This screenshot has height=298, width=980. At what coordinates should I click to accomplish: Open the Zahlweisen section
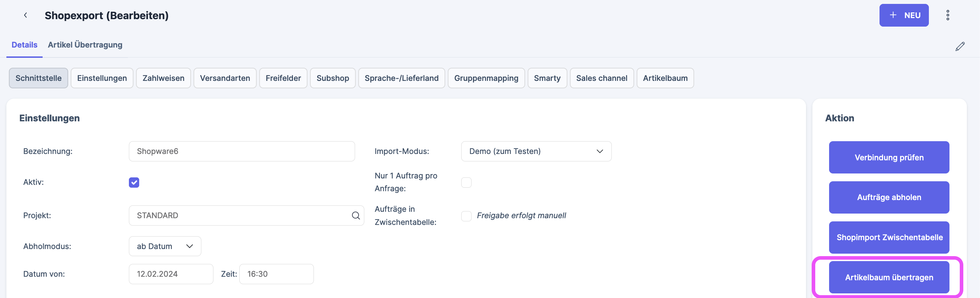tap(163, 78)
